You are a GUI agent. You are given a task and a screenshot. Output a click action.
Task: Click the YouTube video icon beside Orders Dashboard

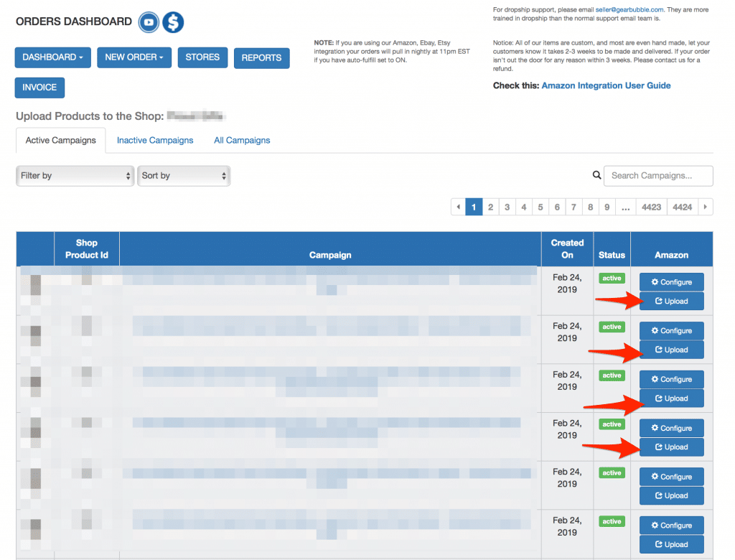pyautogui.click(x=149, y=22)
